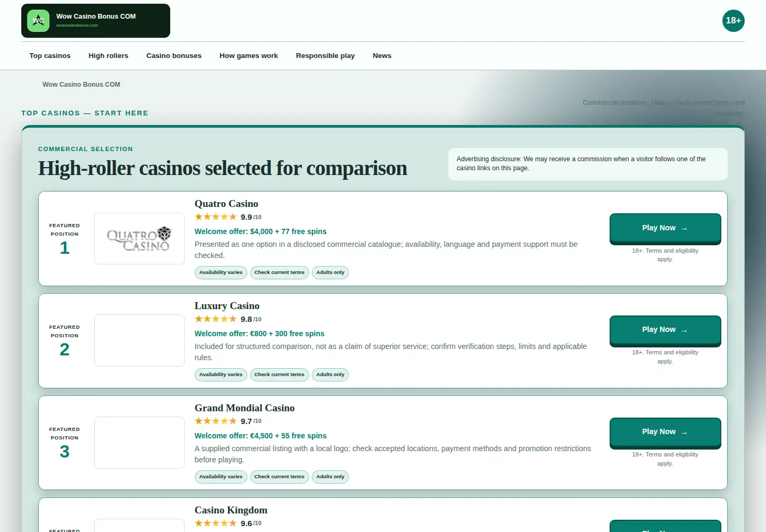Screen dimensions: 766x532
Task: Click the 'TOP CASINOS — START HERE' label
Action: (85, 113)
